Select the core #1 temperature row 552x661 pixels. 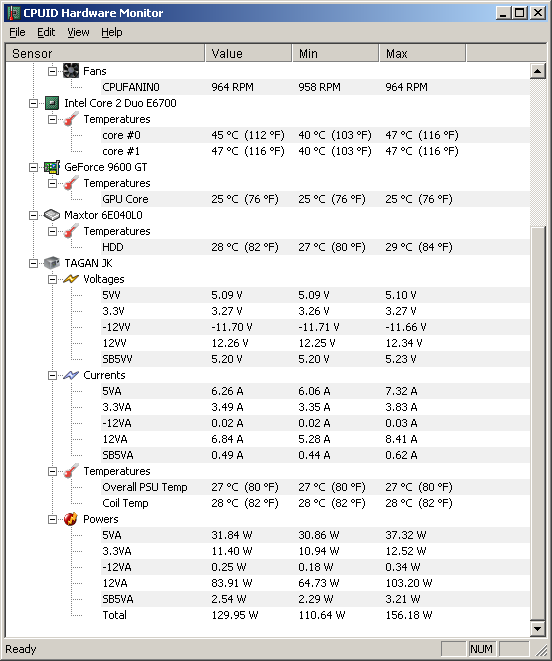pos(315,151)
